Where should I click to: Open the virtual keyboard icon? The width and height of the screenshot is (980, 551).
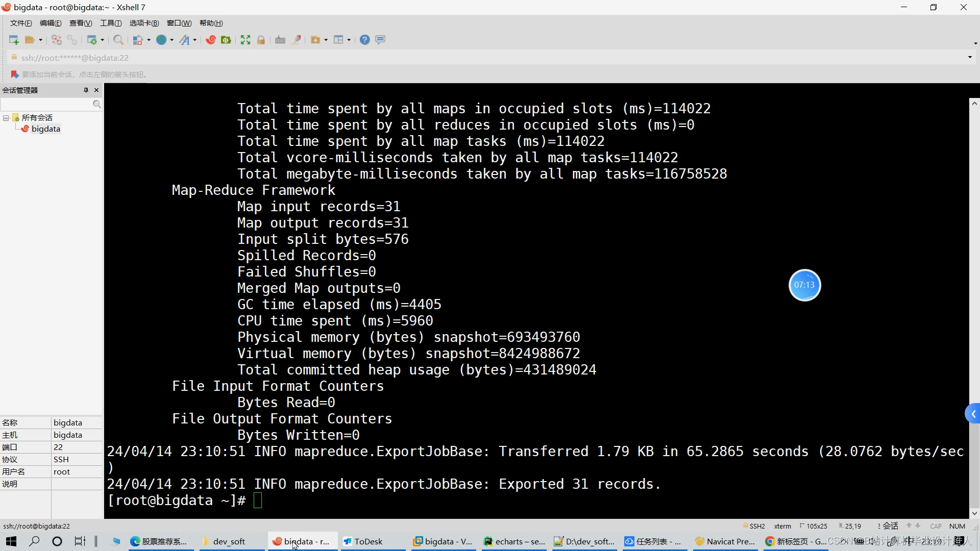(x=280, y=40)
